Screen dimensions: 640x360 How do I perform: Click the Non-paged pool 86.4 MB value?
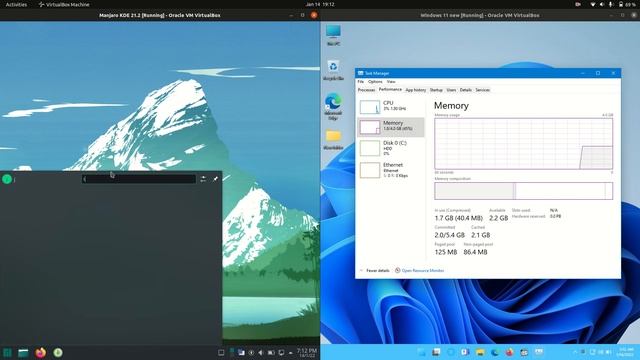click(x=475, y=252)
